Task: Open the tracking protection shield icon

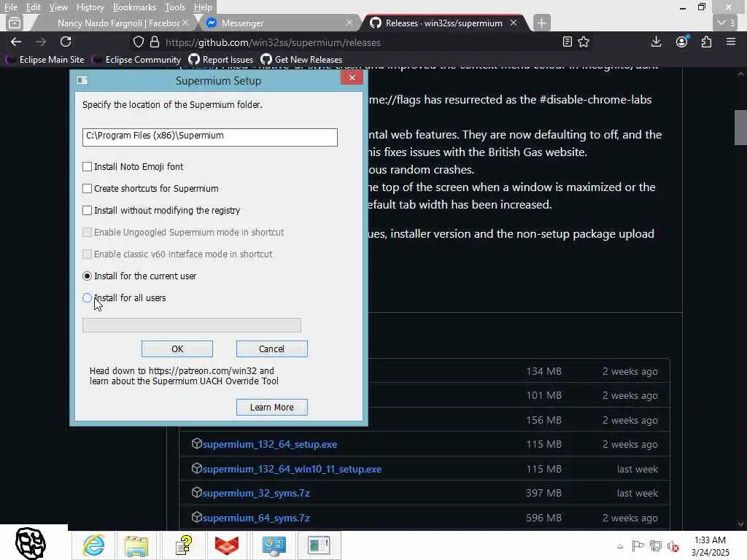Action: pos(138,42)
